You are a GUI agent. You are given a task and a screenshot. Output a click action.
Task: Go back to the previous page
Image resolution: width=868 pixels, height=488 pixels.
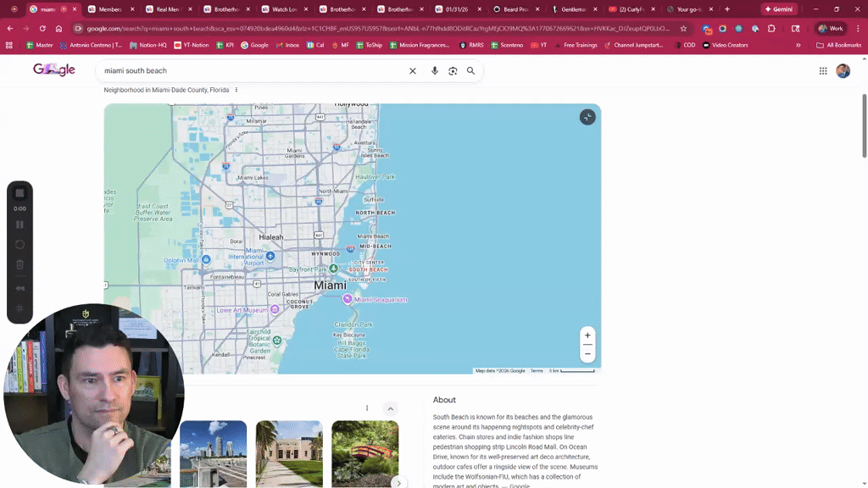coord(10,28)
